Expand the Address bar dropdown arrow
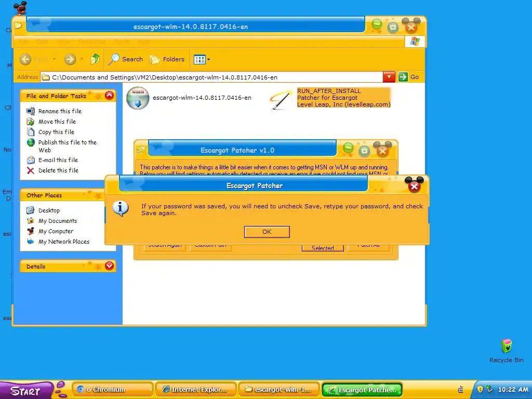532x399 pixels. pyautogui.click(x=389, y=77)
